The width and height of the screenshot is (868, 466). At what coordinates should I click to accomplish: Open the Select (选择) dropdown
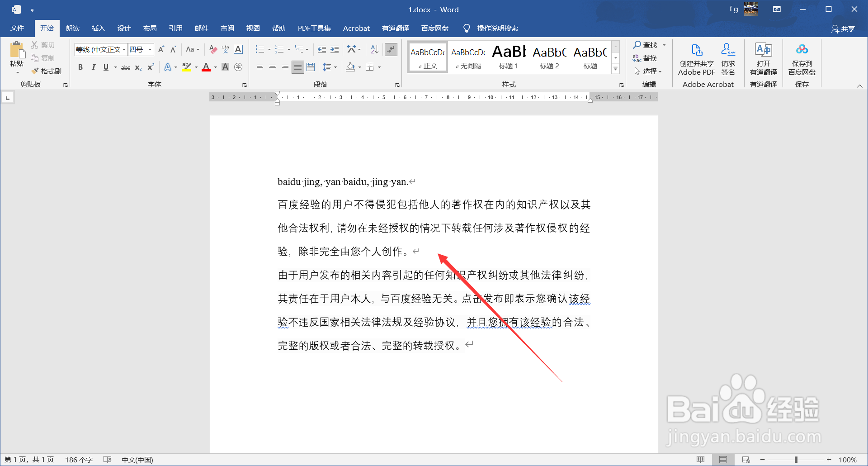coord(647,71)
